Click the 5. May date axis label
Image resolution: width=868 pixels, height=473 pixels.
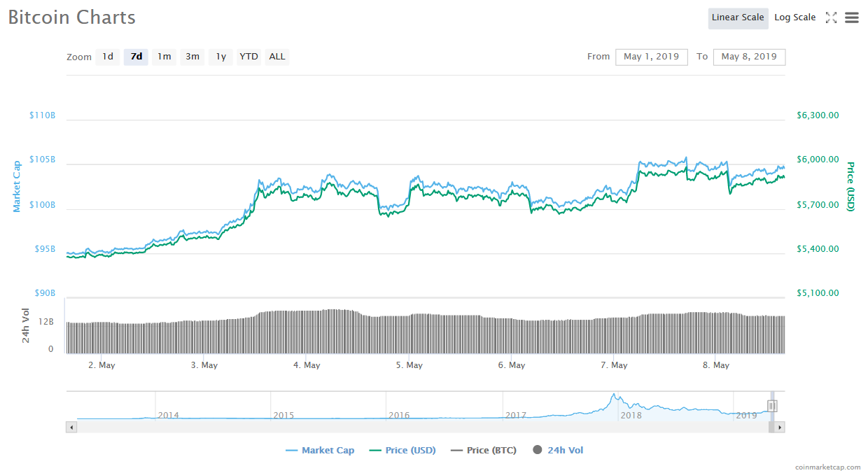(x=409, y=365)
